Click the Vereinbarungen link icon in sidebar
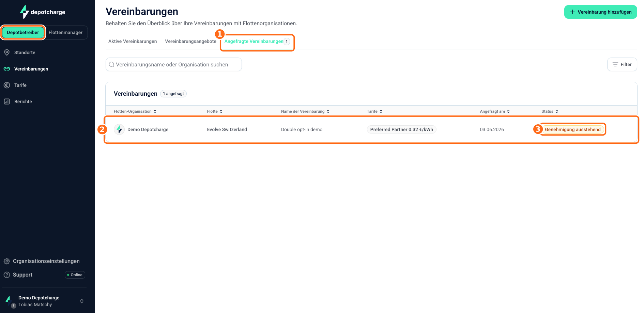Screen dimensions: 644x313 (7, 69)
